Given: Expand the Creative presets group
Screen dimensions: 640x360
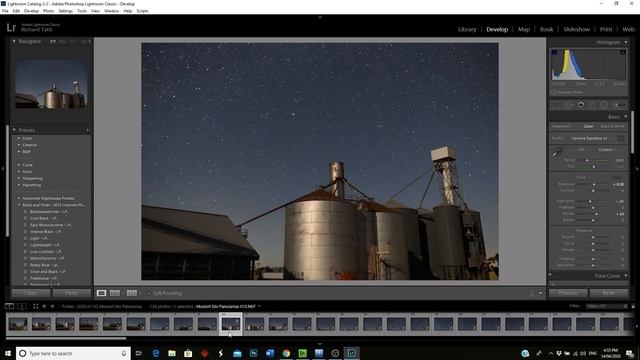Looking at the screenshot, I should [19, 145].
